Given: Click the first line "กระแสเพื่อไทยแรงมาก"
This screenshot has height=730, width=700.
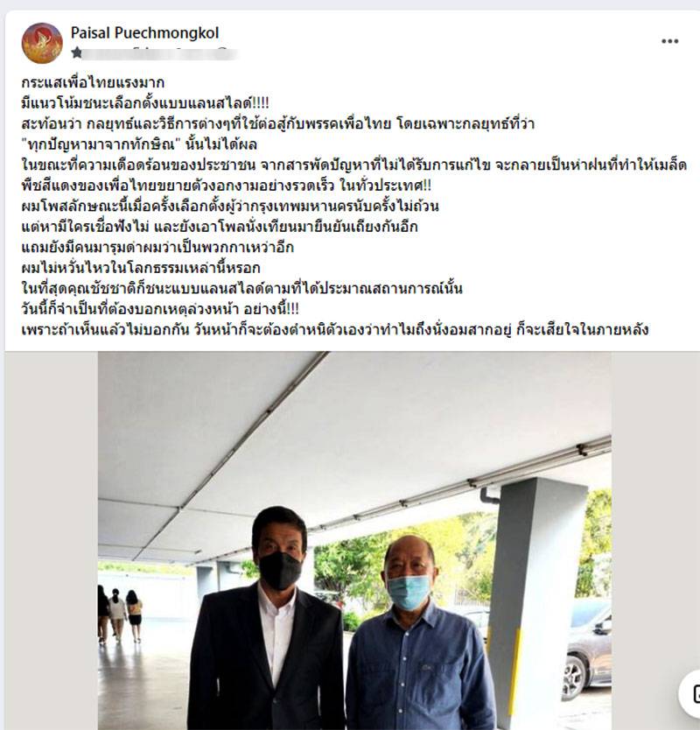Looking at the screenshot, I should [93, 83].
